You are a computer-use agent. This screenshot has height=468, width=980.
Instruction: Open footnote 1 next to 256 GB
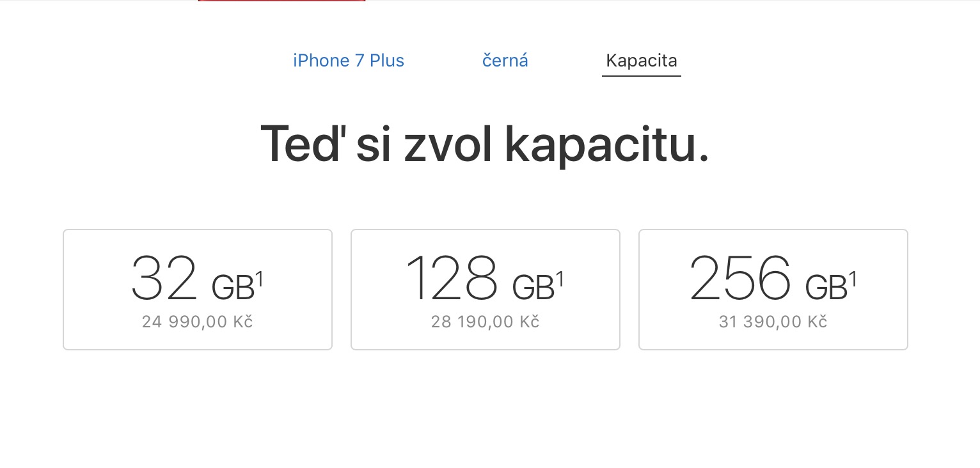(x=853, y=279)
